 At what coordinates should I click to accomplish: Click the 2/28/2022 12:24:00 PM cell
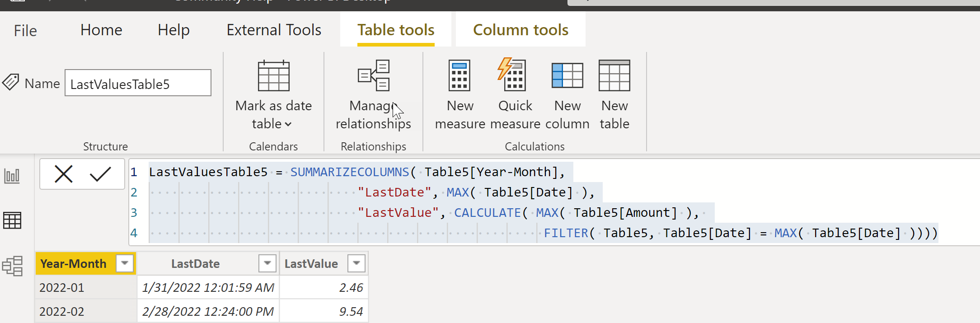tap(208, 311)
